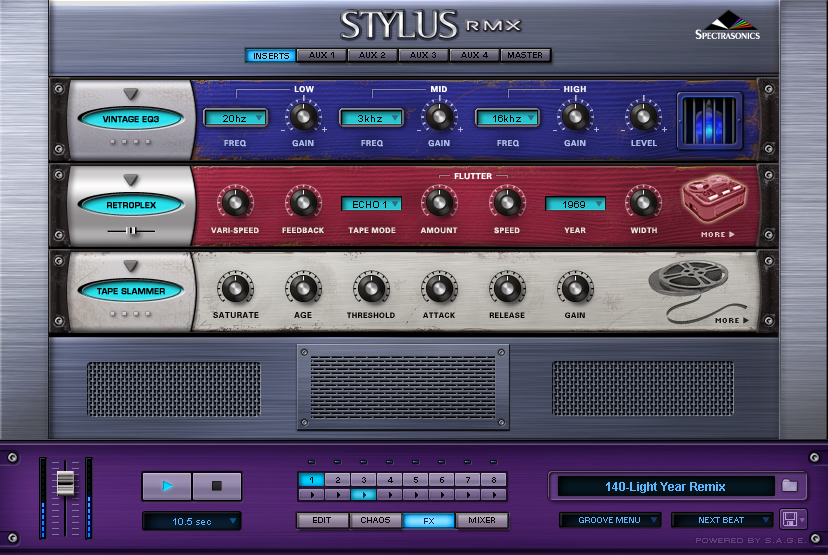This screenshot has height=555, width=828.
Task: Open the FX page
Action: tap(429, 521)
